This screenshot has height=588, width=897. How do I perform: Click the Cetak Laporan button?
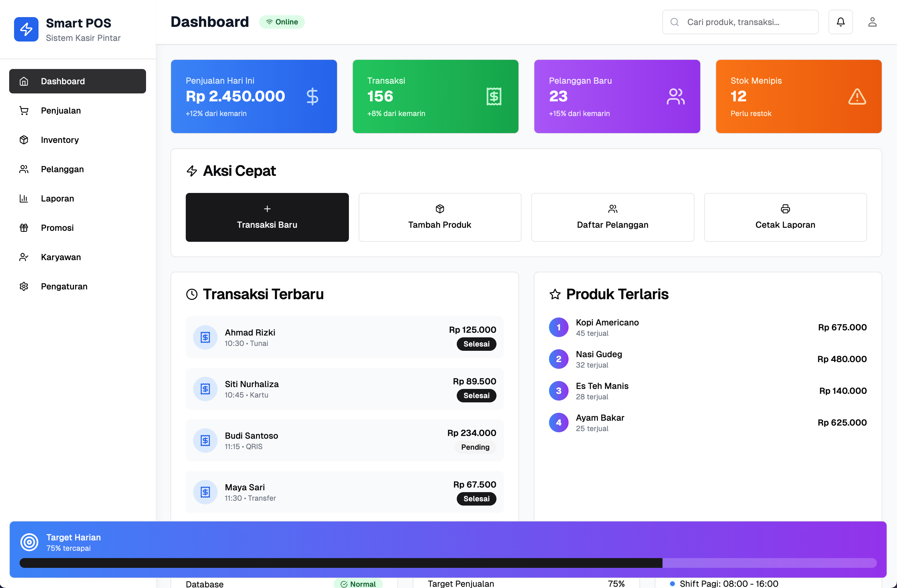[x=785, y=217]
